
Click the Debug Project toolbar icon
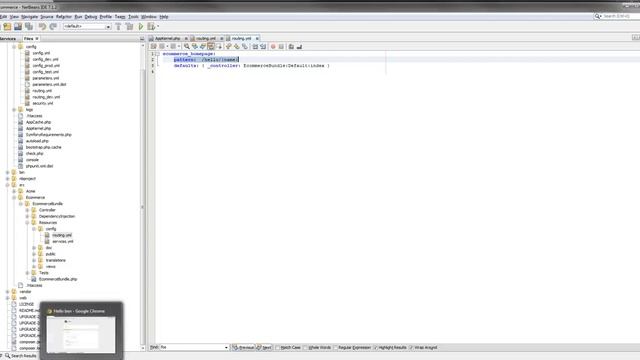pos(151,27)
